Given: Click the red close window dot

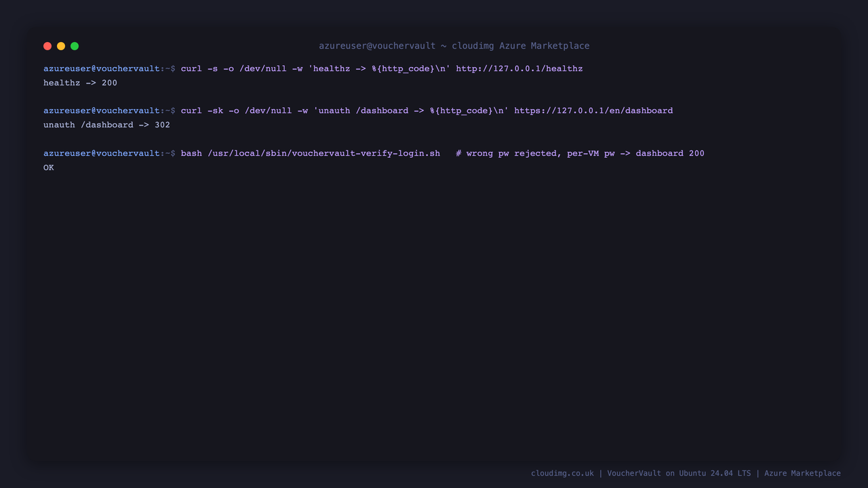Looking at the screenshot, I should 47,46.
